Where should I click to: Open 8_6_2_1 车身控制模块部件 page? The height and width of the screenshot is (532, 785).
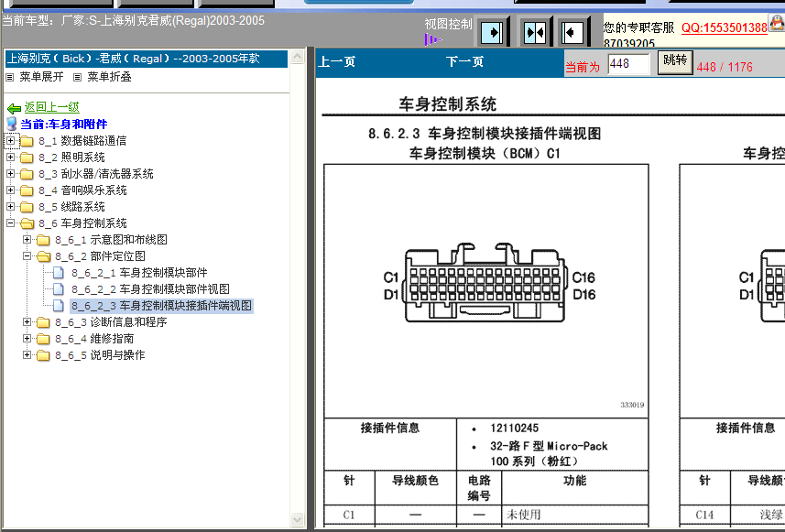(139, 273)
